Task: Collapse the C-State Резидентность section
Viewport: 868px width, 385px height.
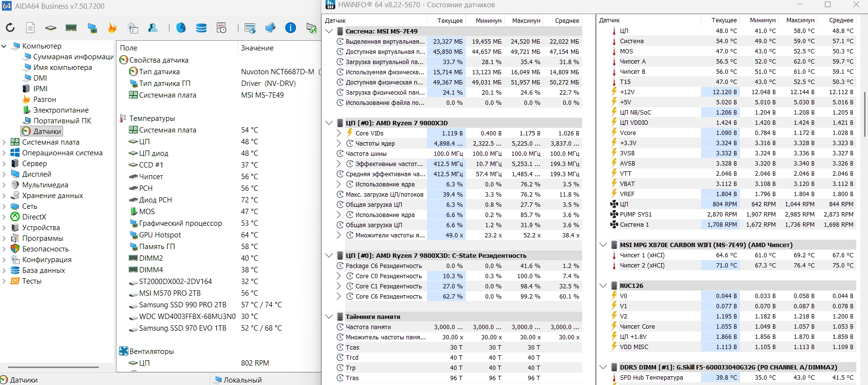Action: 329,255
